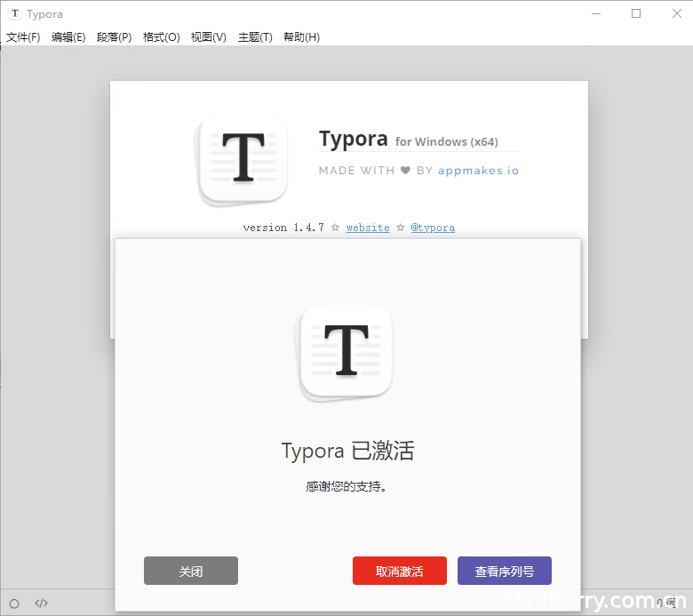The height and width of the screenshot is (616, 693).
Task: Open the 段落(P) menu
Action: [x=114, y=37]
